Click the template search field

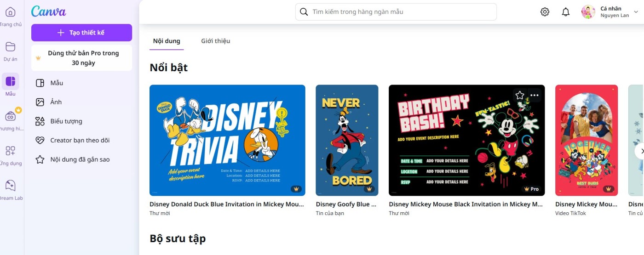pyautogui.click(x=396, y=12)
